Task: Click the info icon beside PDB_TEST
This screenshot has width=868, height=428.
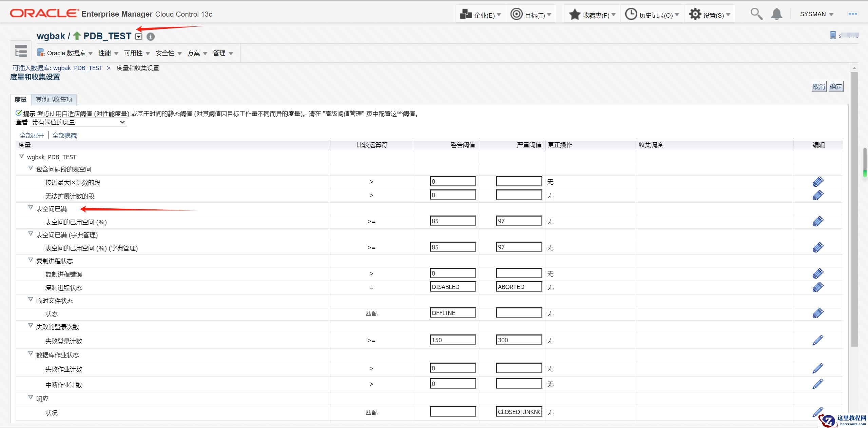Action: (x=151, y=37)
